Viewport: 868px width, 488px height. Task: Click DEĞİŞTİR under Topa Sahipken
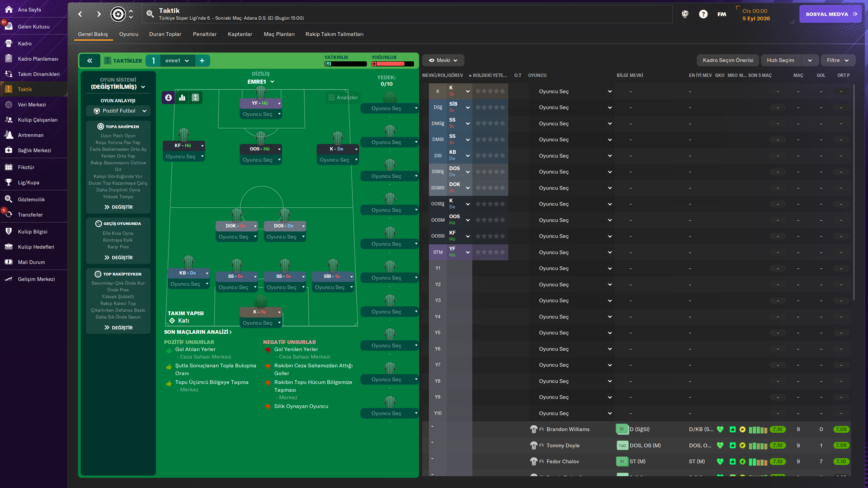click(x=118, y=207)
